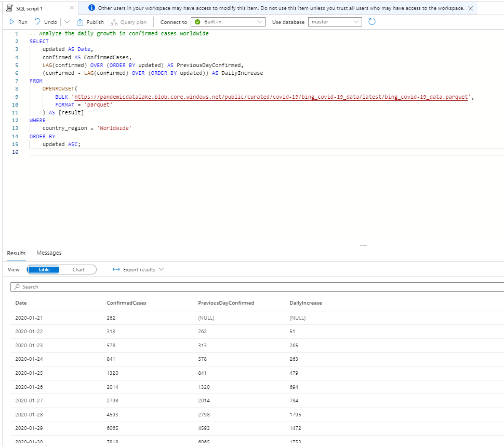
Task: Open the Connect to Built-in dropdown
Action: point(228,22)
